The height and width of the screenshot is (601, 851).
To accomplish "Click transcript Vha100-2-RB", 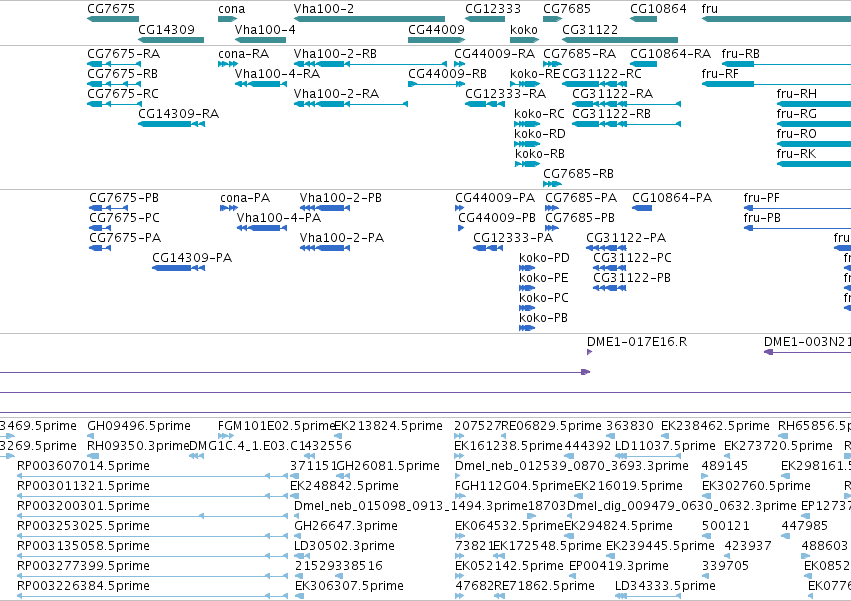I will [x=370, y=64].
